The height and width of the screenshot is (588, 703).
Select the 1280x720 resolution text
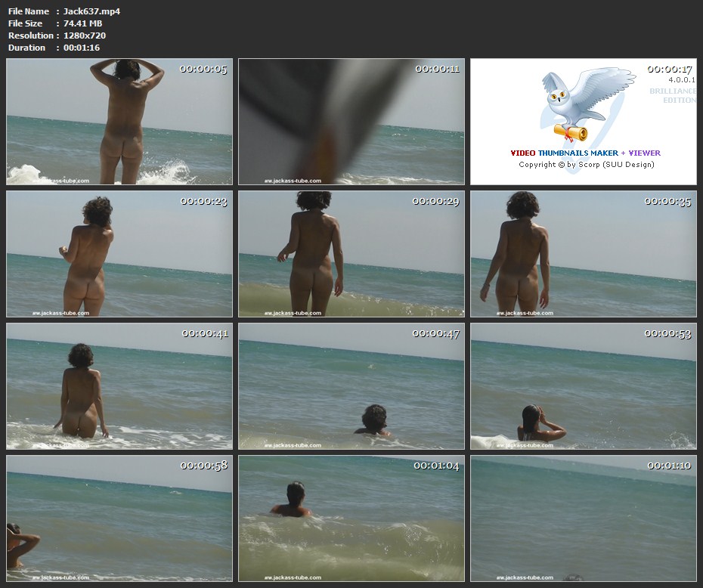(85, 36)
